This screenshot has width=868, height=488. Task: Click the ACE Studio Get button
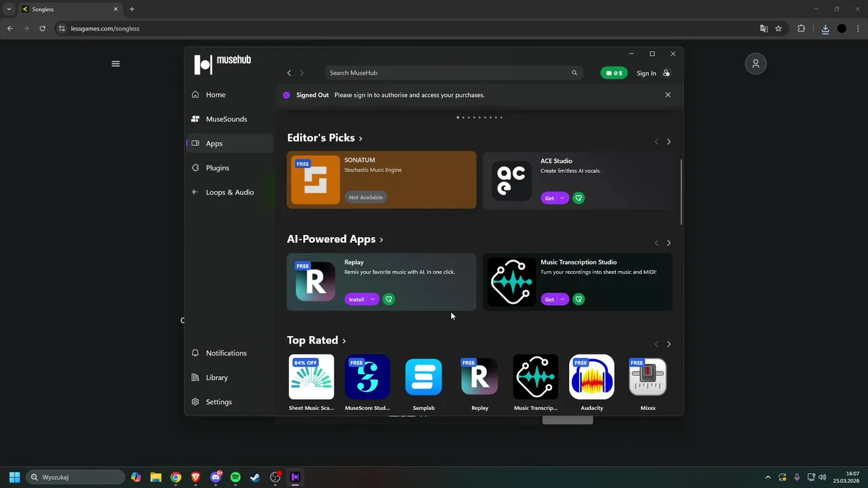pyautogui.click(x=549, y=198)
